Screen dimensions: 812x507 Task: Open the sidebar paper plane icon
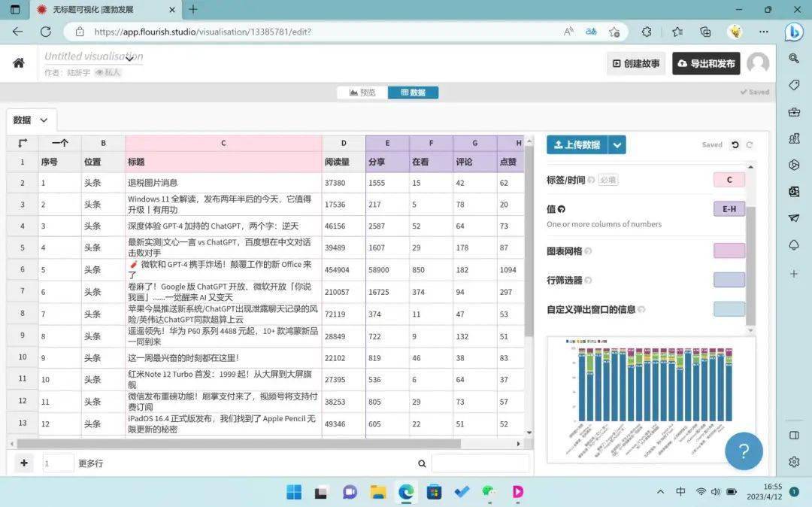coord(794,218)
